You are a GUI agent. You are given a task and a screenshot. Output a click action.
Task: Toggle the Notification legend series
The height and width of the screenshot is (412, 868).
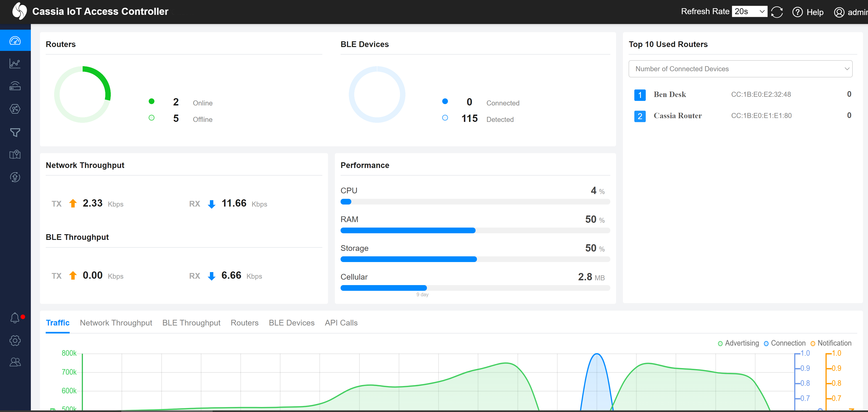click(x=831, y=343)
